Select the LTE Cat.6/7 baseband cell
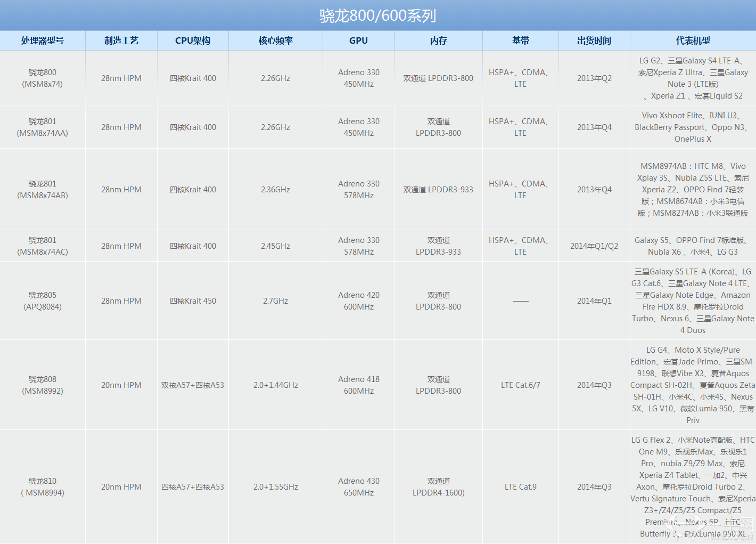Image resolution: width=756 pixels, height=544 pixels. pos(521,385)
